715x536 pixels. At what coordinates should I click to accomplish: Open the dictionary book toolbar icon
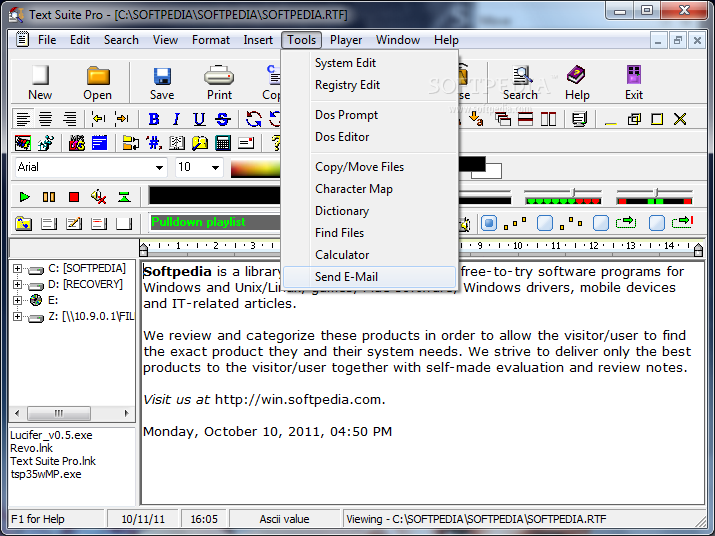(177, 143)
